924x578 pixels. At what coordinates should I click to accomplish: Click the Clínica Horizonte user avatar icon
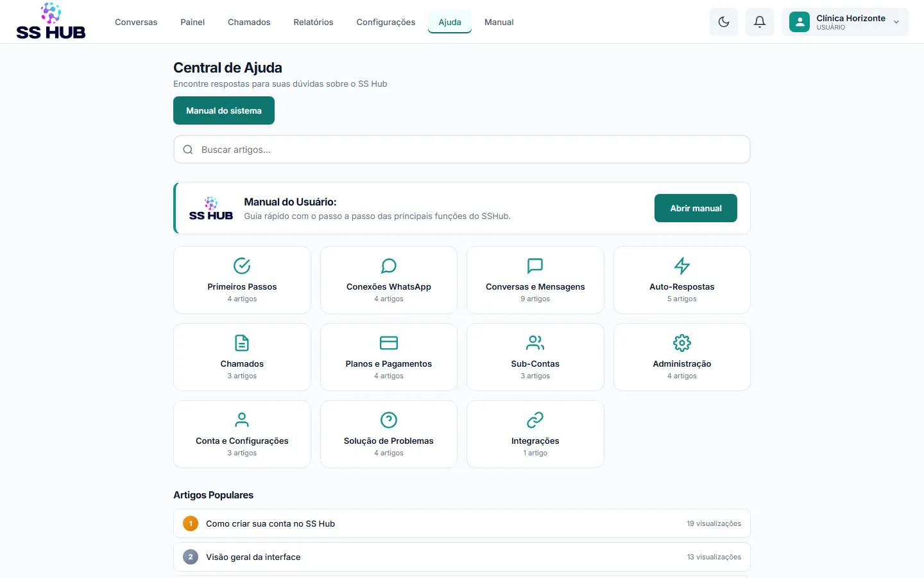click(x=800, y=22)
